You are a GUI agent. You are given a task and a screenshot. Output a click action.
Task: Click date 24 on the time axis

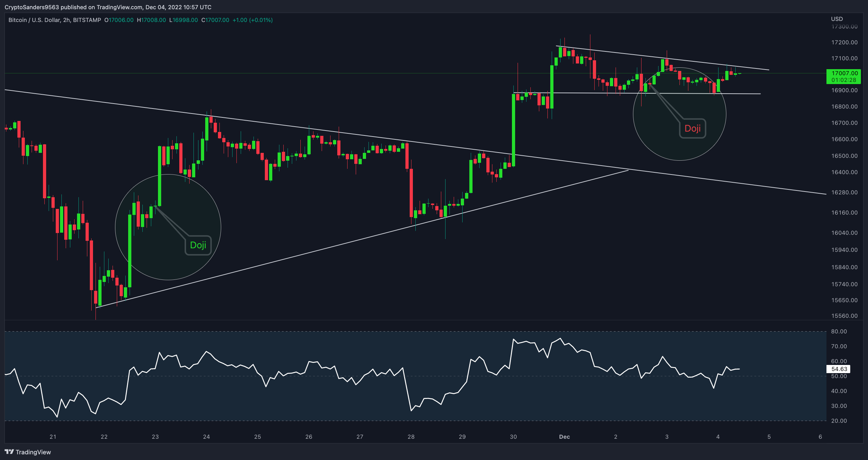[206, 437]
